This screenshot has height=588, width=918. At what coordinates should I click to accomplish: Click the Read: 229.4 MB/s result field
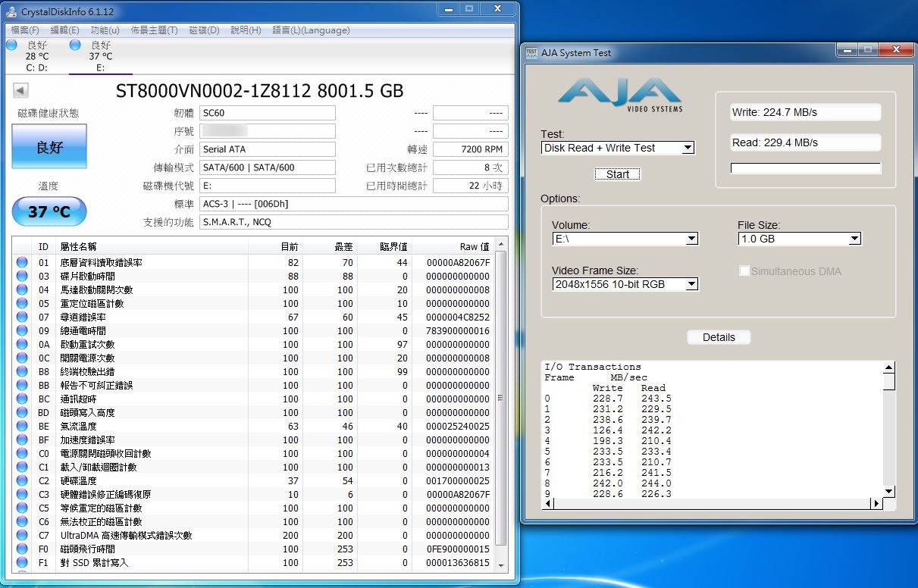point(806,142)
